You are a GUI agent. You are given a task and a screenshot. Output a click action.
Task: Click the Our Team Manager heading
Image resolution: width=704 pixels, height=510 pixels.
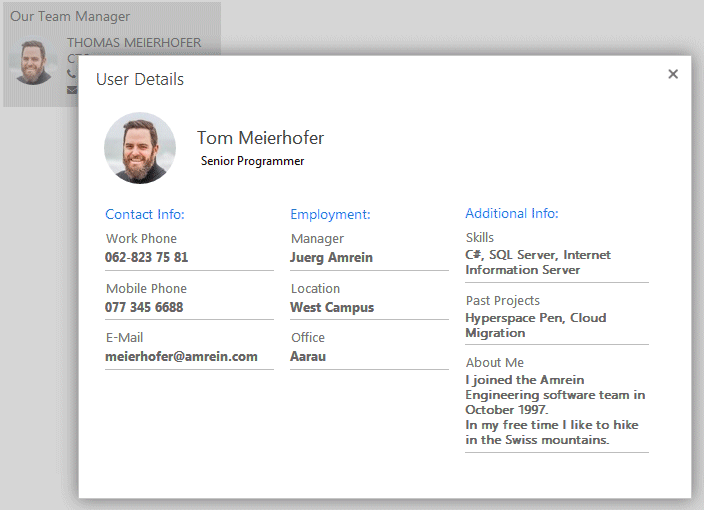click(70, 17)
